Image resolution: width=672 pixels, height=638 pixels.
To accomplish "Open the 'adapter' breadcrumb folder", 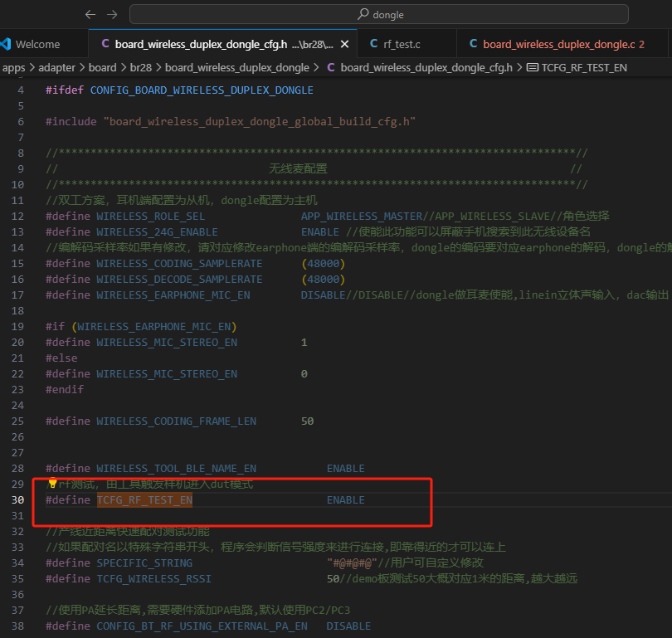I will 57,68.
